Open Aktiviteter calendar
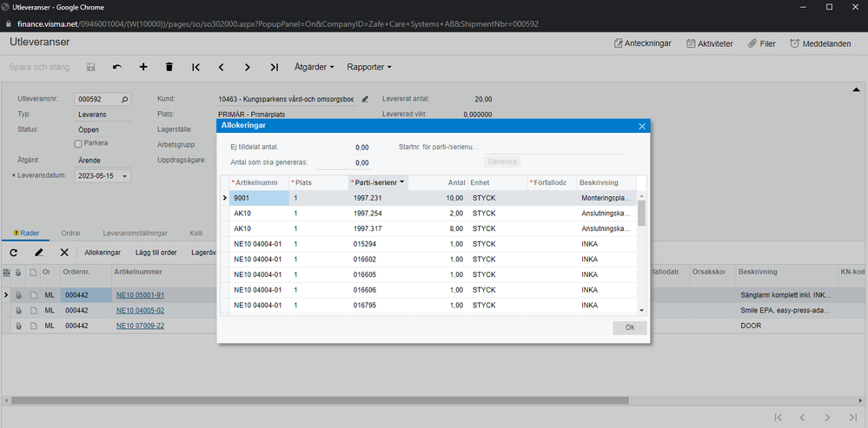Image resolution: width=868 pixels, height=428 pixels. click(x=710, y=43)
